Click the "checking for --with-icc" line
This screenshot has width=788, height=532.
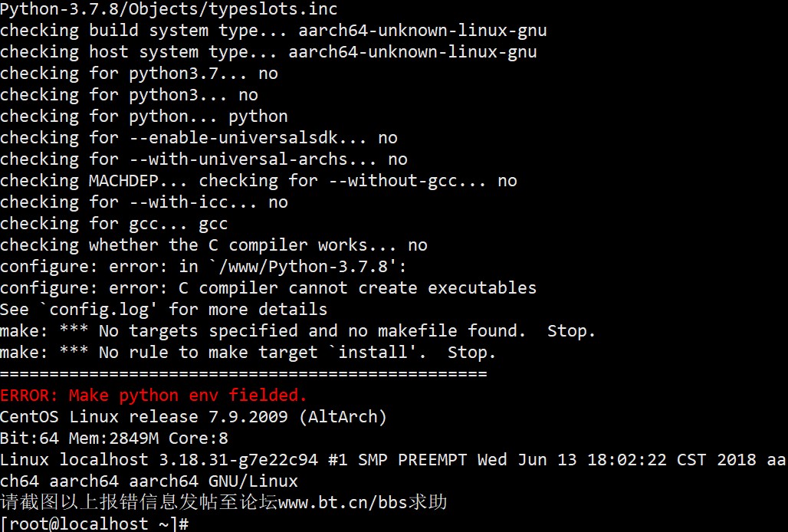point(143,202)
